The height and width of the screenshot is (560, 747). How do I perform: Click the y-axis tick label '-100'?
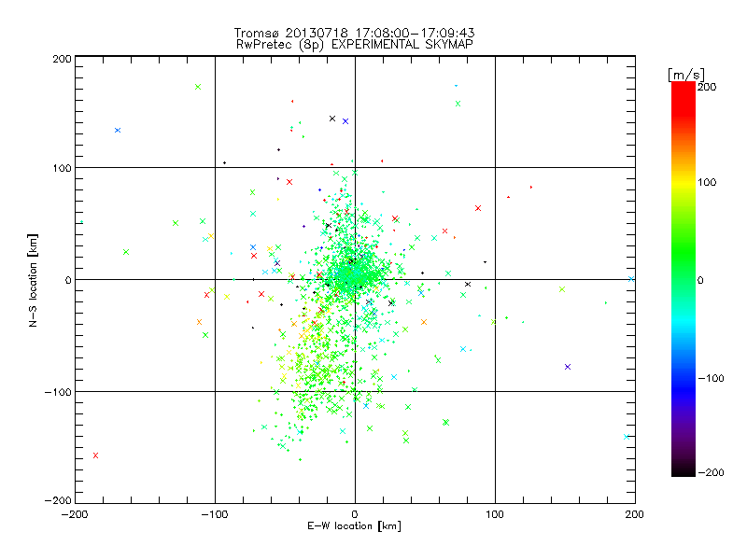pos(58,392)
